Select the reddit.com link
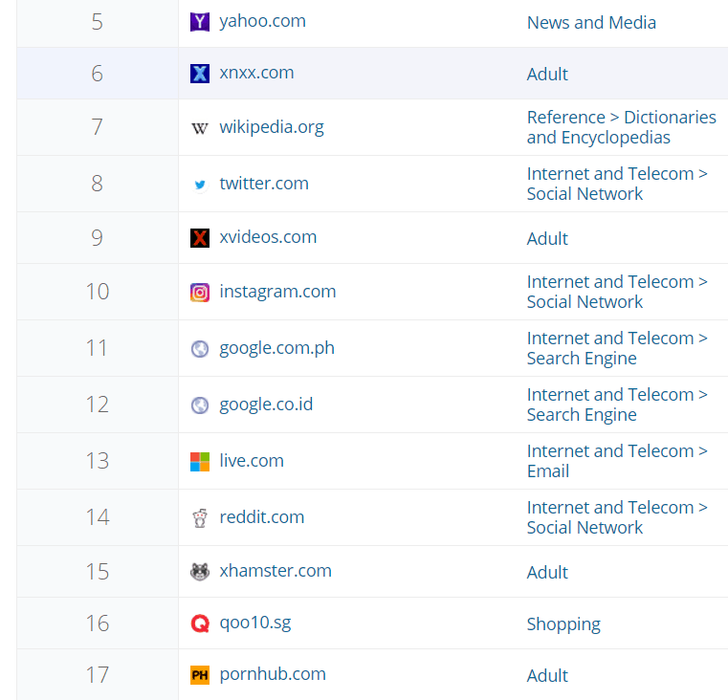This screenshot has width=728, height=700. point(262,517)
